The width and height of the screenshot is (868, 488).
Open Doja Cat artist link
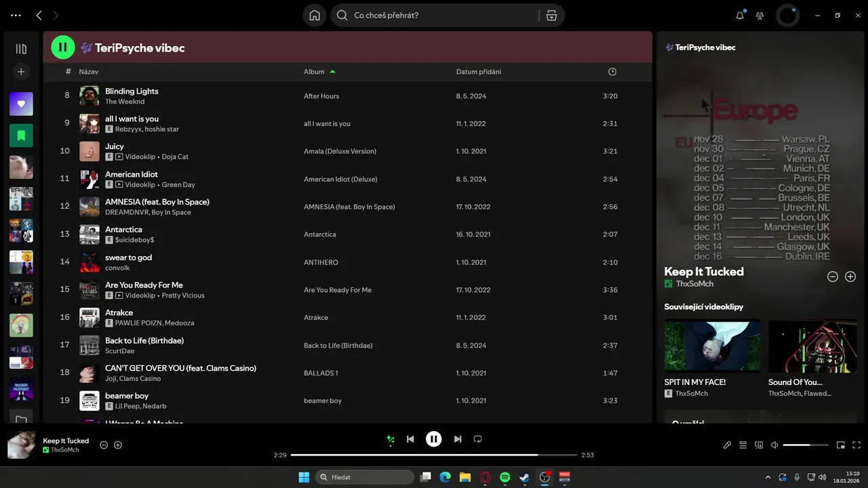coord(175,157)
